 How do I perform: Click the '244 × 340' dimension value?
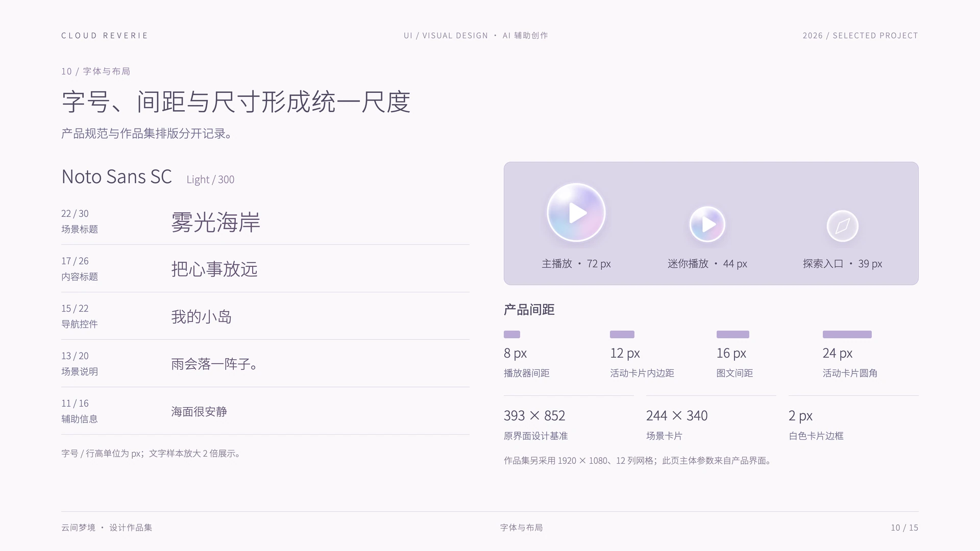point(677,416)
